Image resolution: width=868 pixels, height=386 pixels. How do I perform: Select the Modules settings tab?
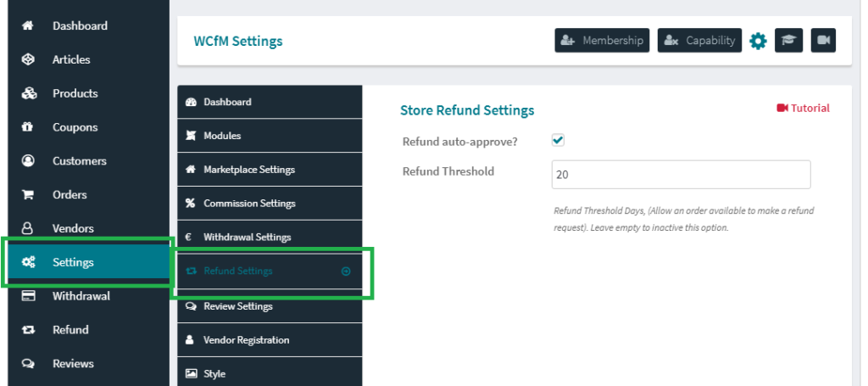270,136
